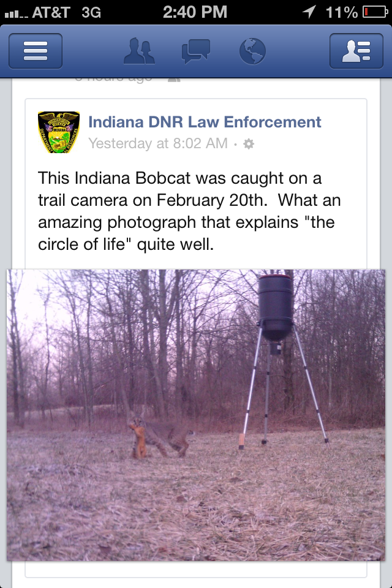This screenshot has width=392, height=588.
Task: Tap the partially hidden "hours ago" timestamp
Action: (x=114, y=80)
